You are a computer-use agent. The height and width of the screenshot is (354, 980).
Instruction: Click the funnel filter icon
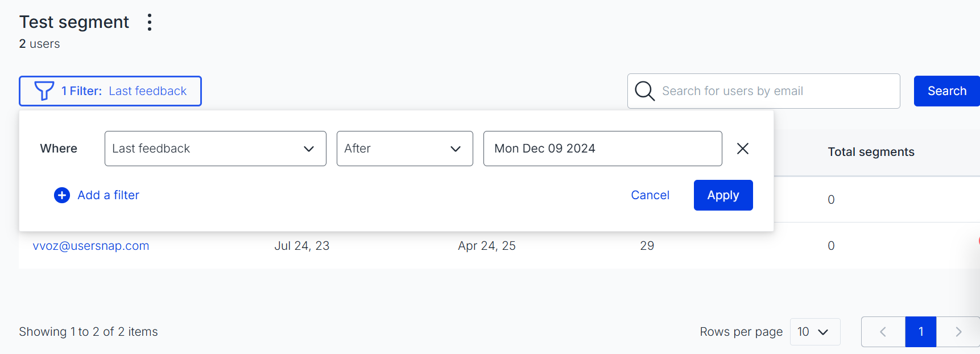[x=44, y=91]
